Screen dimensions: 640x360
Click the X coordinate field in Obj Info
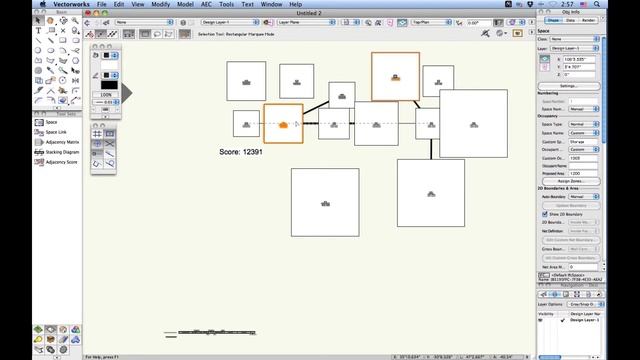[579, 60]
